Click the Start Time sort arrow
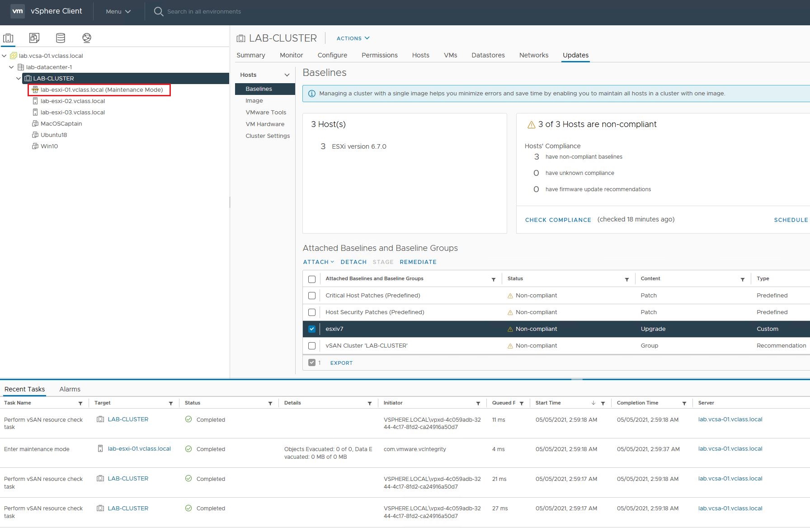 click(x=593, y=403)
